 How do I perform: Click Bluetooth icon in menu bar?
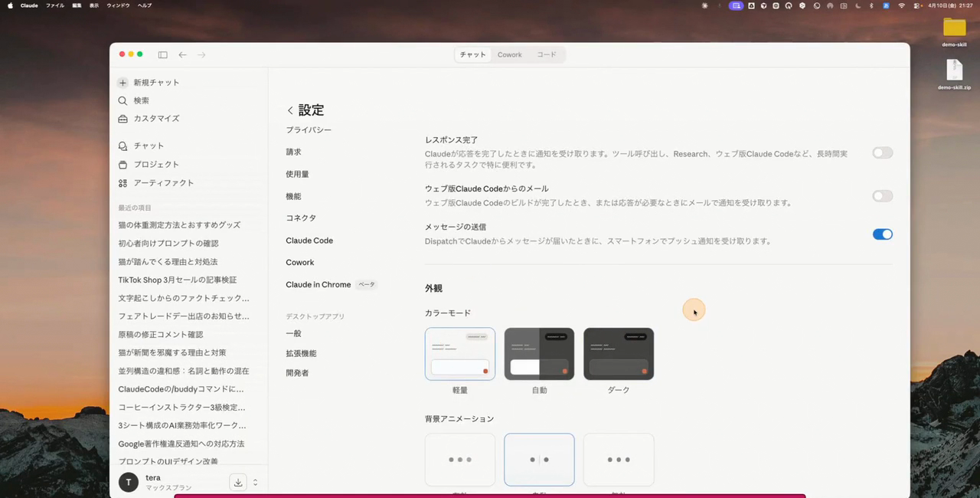point(871,5)
